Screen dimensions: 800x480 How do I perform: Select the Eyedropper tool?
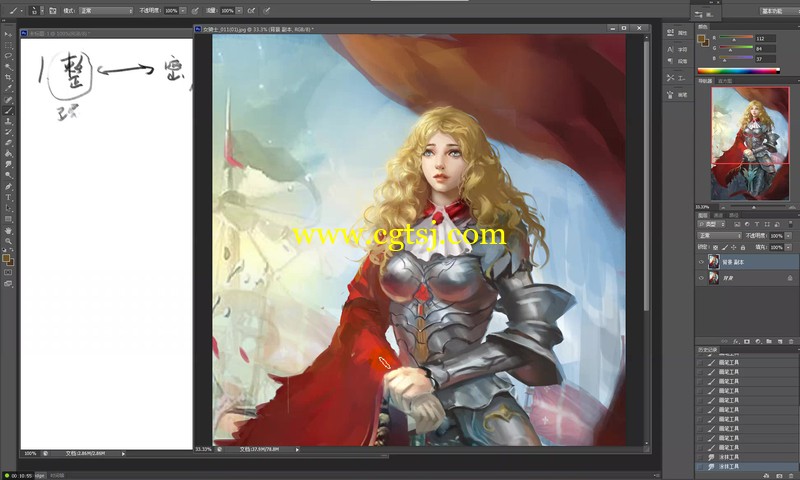click(x=8, y=88)
